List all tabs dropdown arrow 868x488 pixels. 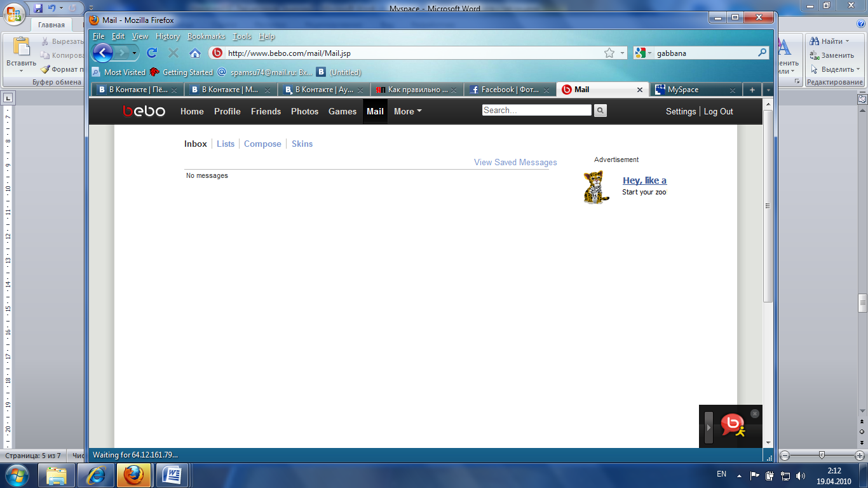(x=768, y=90)
